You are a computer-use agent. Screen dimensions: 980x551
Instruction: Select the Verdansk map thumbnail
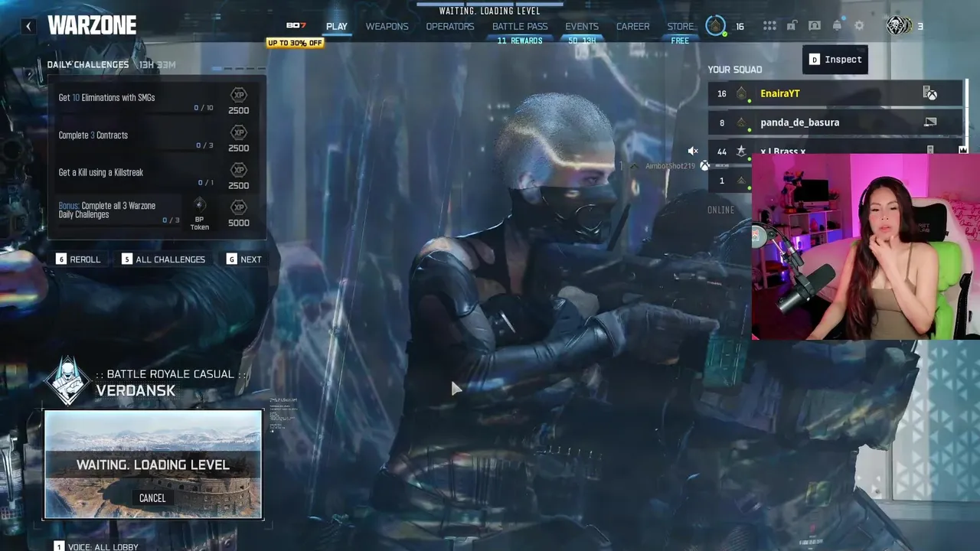point(153,465)
